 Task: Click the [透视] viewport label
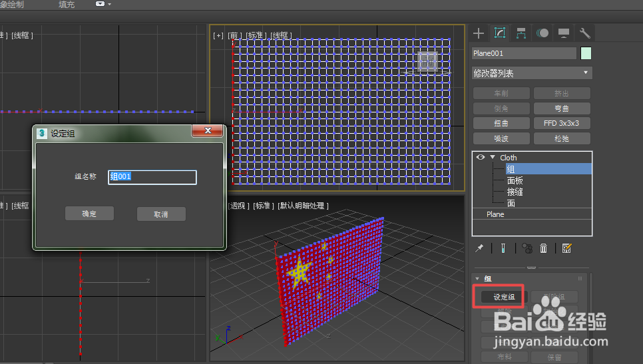point(239,206)
